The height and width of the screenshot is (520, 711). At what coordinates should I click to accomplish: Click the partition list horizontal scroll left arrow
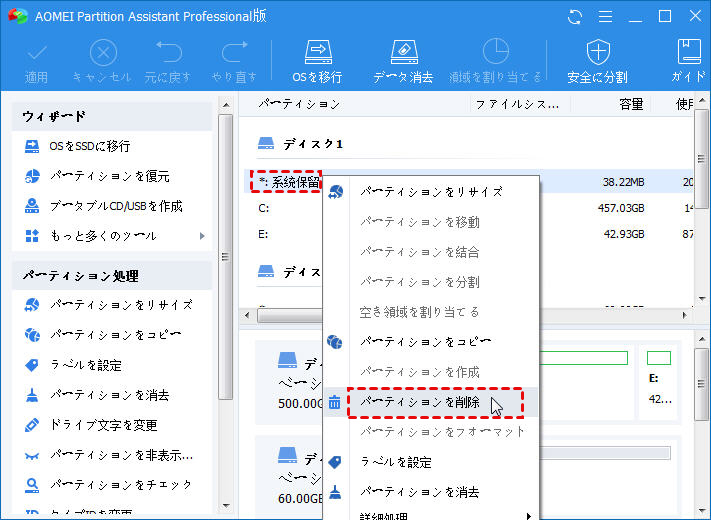(x=247, y=315)
